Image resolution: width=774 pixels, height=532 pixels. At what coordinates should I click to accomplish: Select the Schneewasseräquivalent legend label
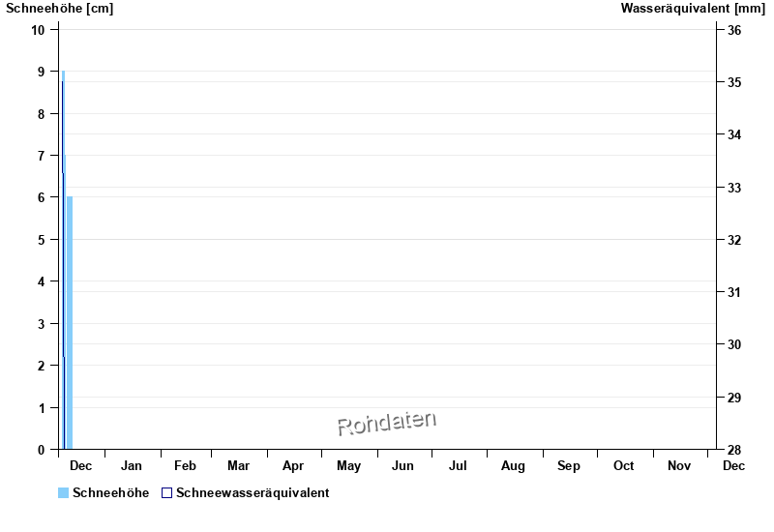(253, 493)
